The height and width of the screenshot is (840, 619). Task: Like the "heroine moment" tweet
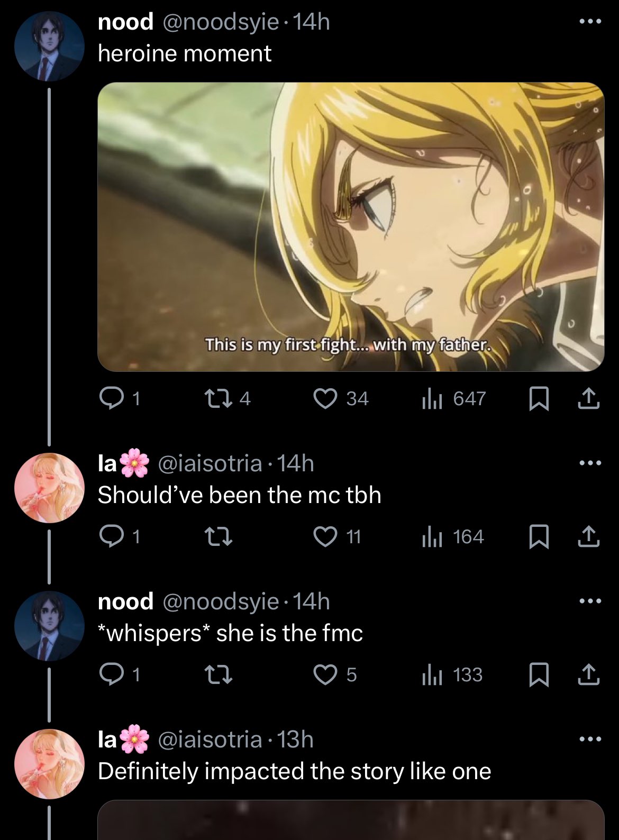[341, 399]
